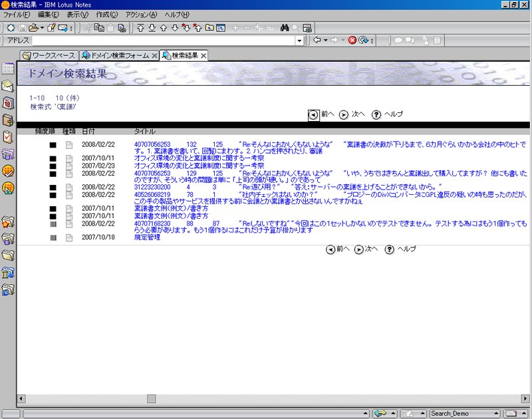Open the 作成(C) menu
This screenshot has height=419, width=532.
(x=107, y=15)
